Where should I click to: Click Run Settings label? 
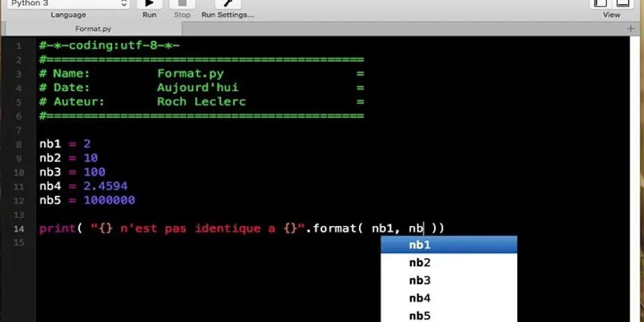(x=227, y=15)
